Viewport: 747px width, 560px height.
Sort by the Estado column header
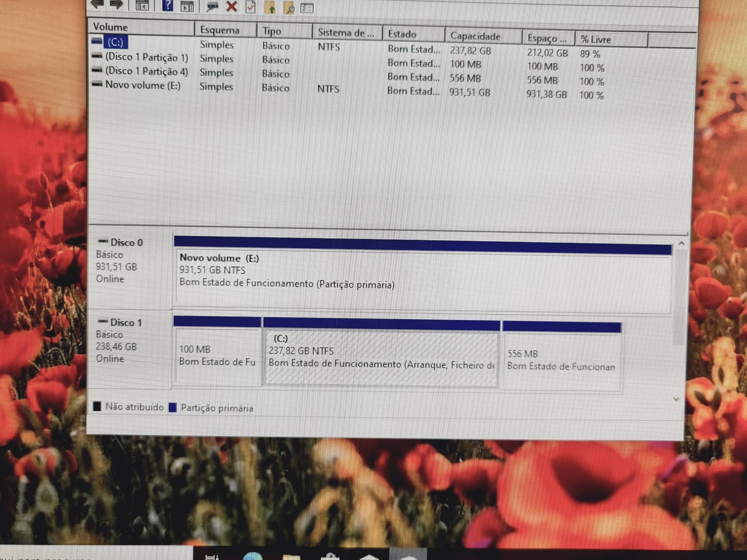pyautogui.click(x=414, y=35)
